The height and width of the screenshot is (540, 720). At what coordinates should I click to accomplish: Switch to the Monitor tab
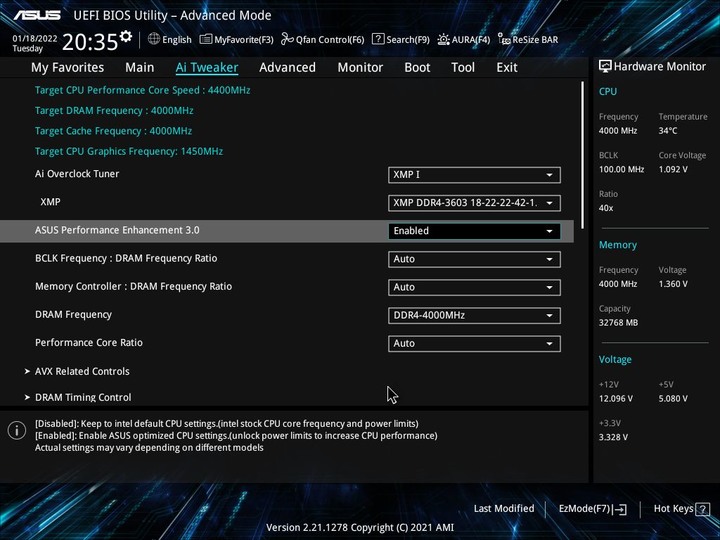360,68
